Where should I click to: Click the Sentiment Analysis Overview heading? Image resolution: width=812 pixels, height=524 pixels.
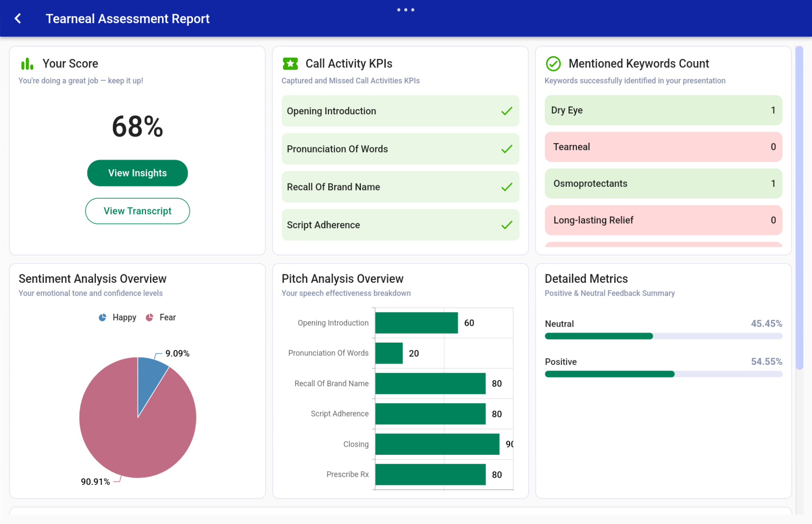92,279
